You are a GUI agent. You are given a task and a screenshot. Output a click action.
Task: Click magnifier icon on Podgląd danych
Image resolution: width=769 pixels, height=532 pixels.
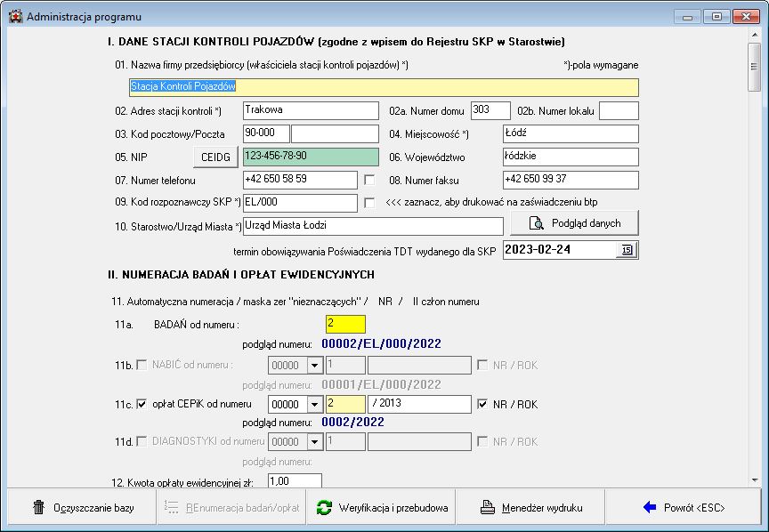pos(537,222)
